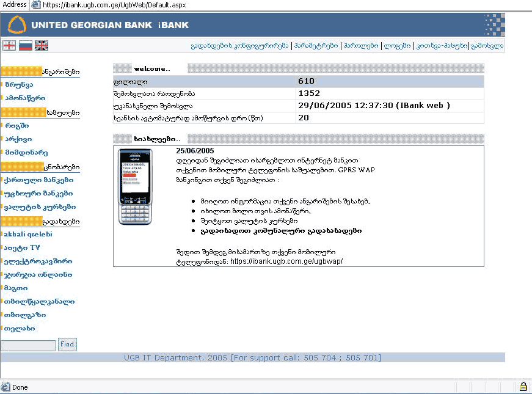The height and width of the screenshot is (394, 532).
Task: Open თბილგაზი payment link
Action: (25, 315)
